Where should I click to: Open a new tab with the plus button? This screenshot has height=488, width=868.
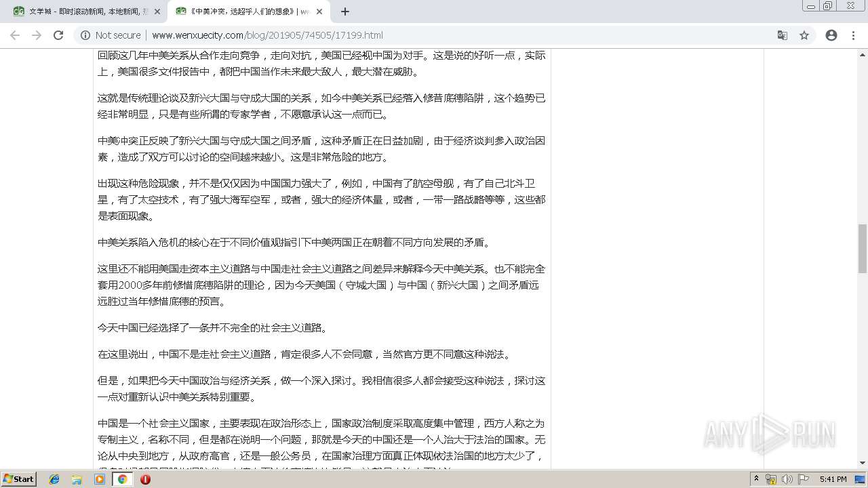coord(344,12)
